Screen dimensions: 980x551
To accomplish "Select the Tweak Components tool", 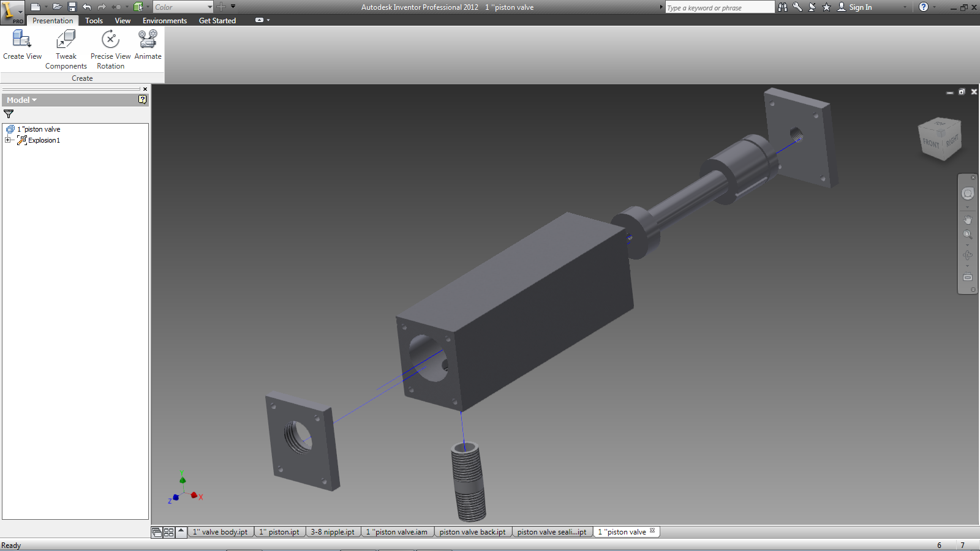I will tap(66, 50).
